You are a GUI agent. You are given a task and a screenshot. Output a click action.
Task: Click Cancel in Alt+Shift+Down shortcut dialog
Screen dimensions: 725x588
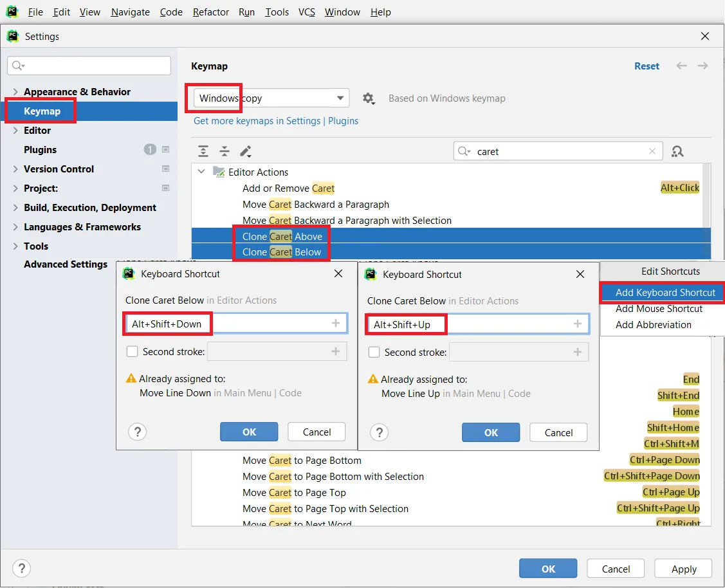(317, 432)
